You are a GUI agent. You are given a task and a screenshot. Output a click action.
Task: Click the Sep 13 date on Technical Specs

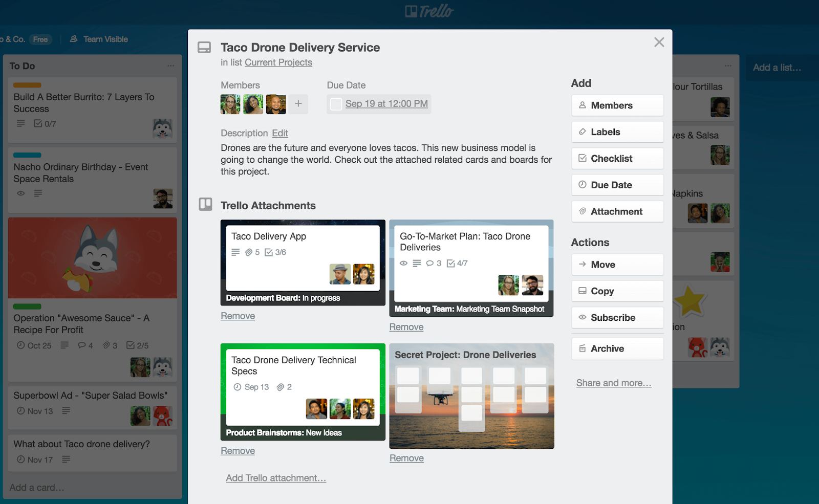[x=251, y=387]
